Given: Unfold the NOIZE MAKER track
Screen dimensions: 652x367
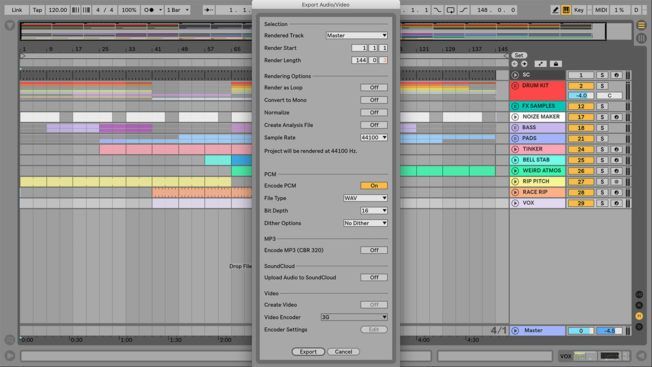Looking at the screenshot, I should [515, 117].
